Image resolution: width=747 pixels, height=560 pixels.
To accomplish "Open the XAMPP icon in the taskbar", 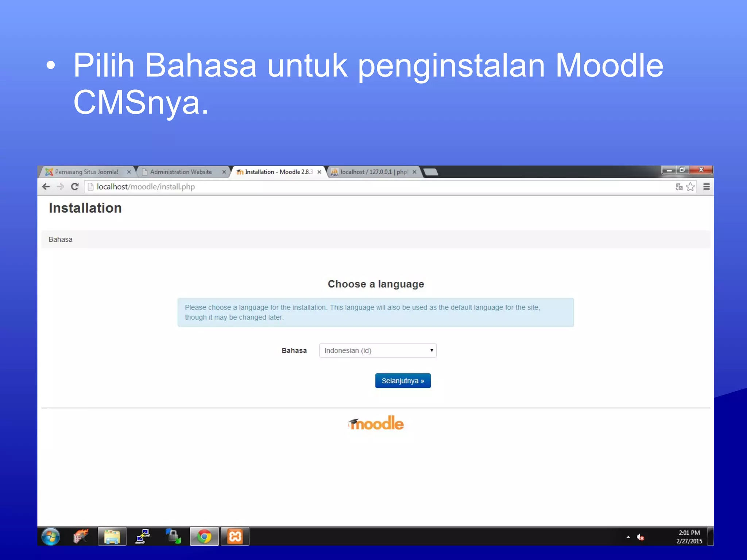I will pos(235,537).
